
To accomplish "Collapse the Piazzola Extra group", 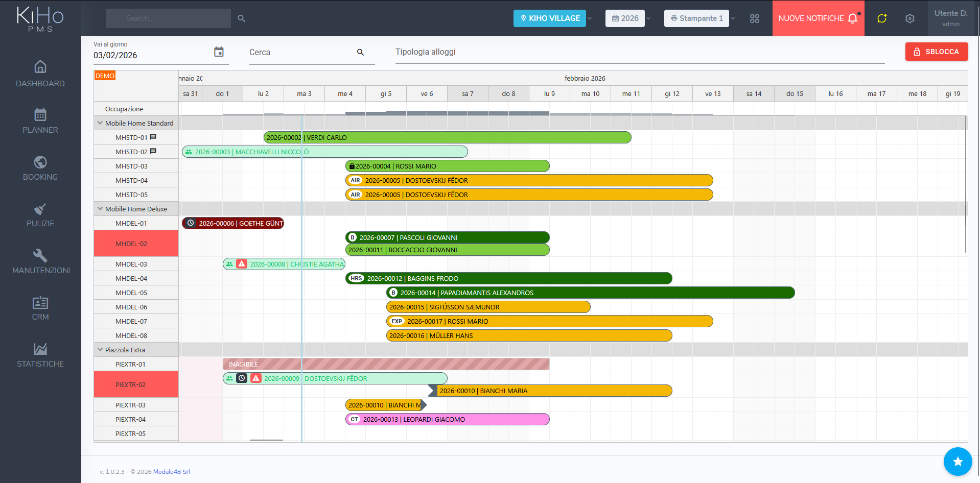I will click(x=100, y=350).
